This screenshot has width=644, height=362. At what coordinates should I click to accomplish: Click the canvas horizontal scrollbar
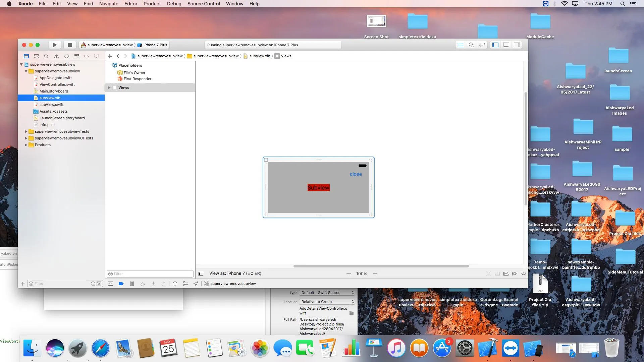pyautogui.click(x=381, y=266)
